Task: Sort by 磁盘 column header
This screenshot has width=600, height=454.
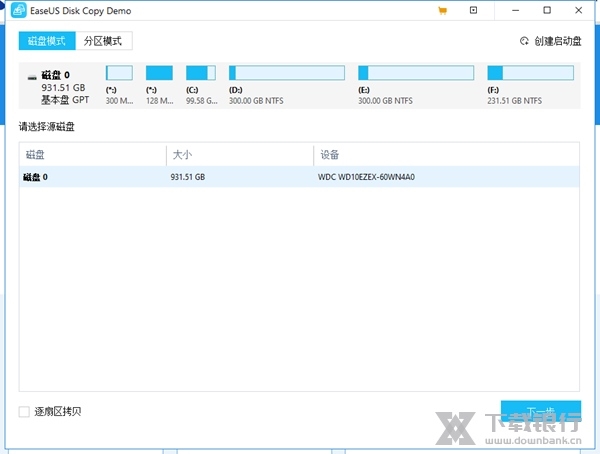Action: pyautogui.click(x=92, y=155)
